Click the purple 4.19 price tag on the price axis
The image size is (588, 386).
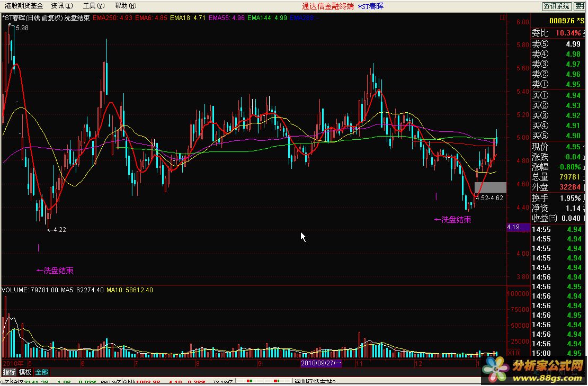[518, 227]
